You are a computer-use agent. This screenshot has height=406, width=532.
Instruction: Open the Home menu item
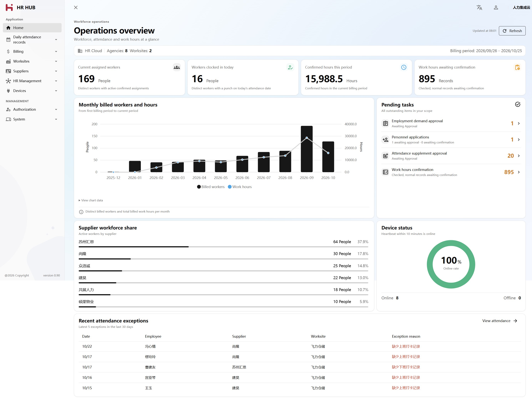coord(32,28)
